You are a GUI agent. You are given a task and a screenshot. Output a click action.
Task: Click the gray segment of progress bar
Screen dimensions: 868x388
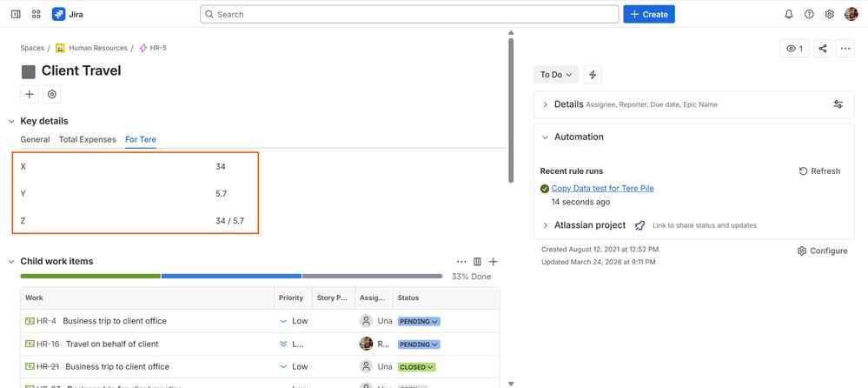pyautogui.click(x=372, y=276)
